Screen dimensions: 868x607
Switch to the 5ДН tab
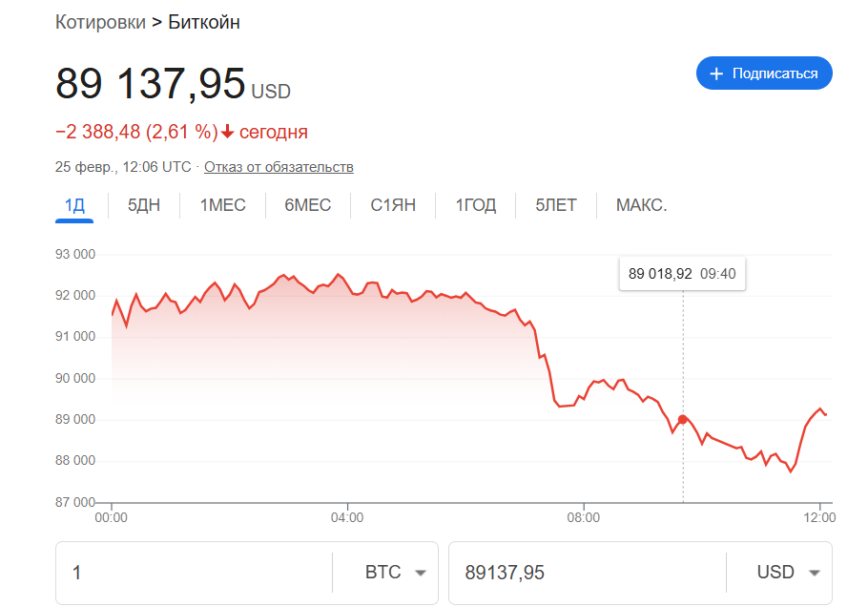144,205
